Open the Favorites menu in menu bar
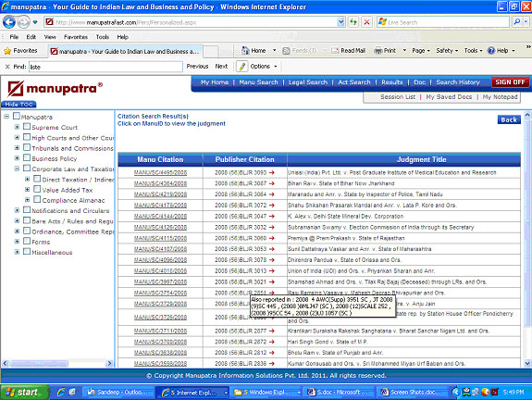 (x=76, y=37)
